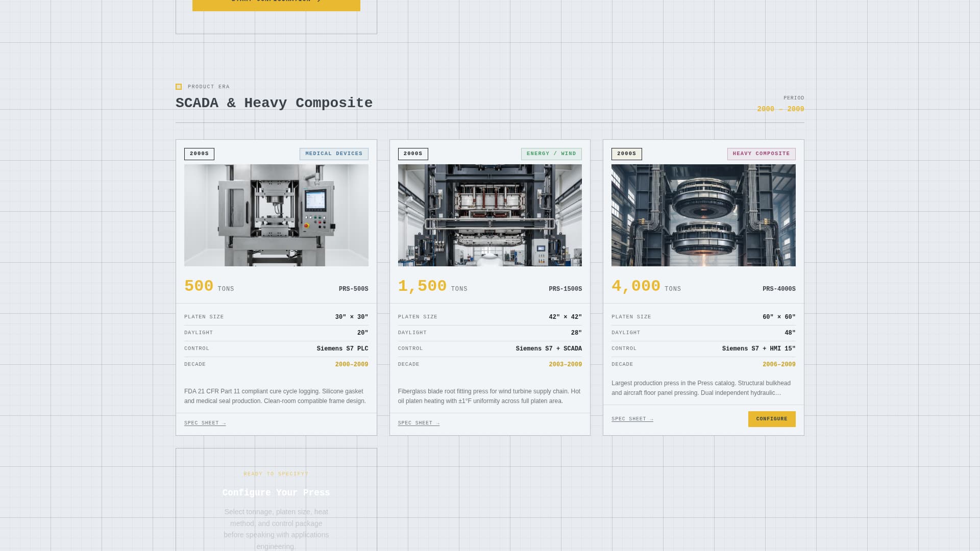Click the arrow icon inside START CONFIGURATION
Viewport: 980px width, 551px height.
[318, 1]
